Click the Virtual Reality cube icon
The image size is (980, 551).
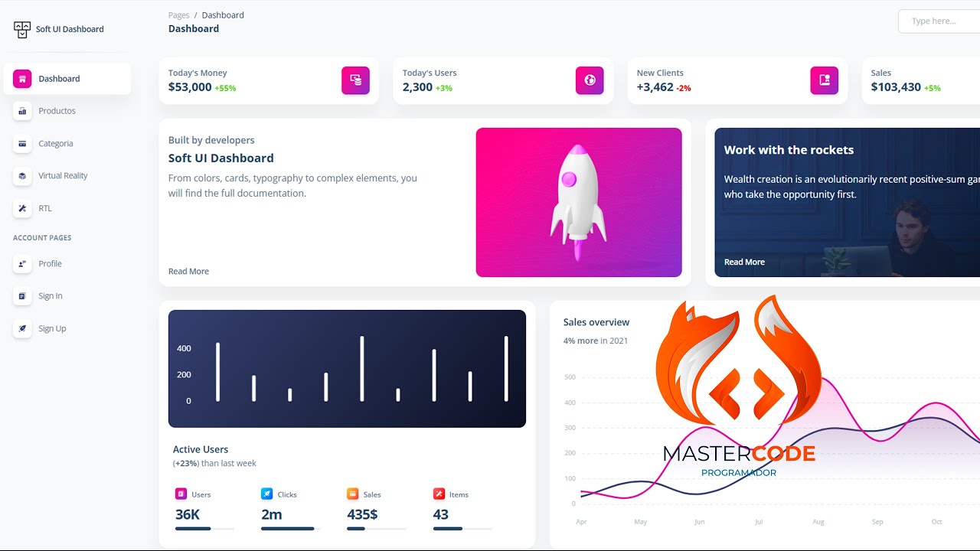coord(22,176)
